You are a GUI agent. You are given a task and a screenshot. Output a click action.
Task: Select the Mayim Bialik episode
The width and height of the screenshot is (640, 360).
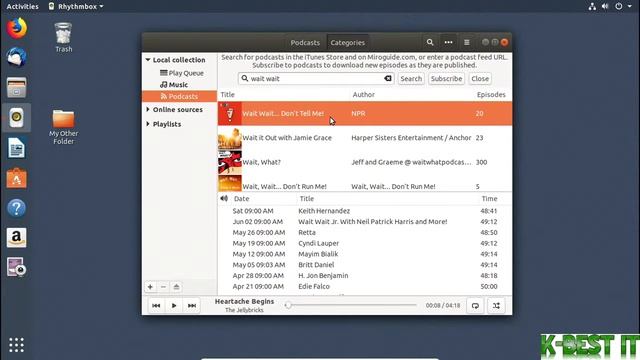tap(365, 254)
